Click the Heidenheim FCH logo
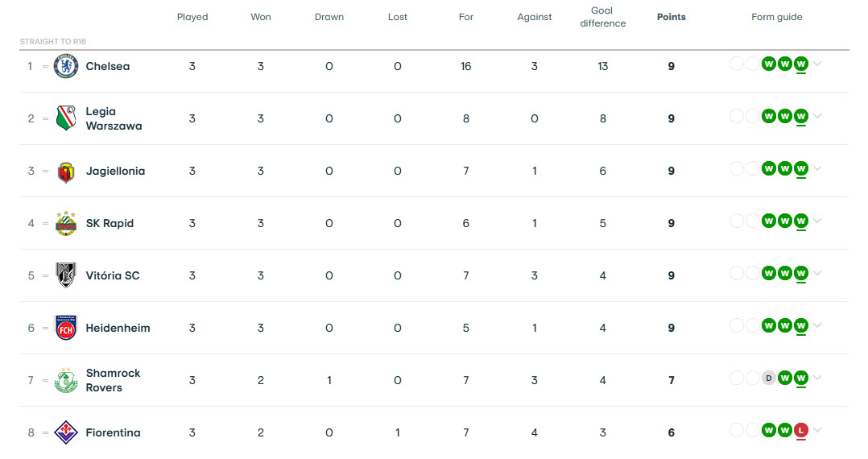Viewport: 868px width, 459px height. (x=65, y=328)
